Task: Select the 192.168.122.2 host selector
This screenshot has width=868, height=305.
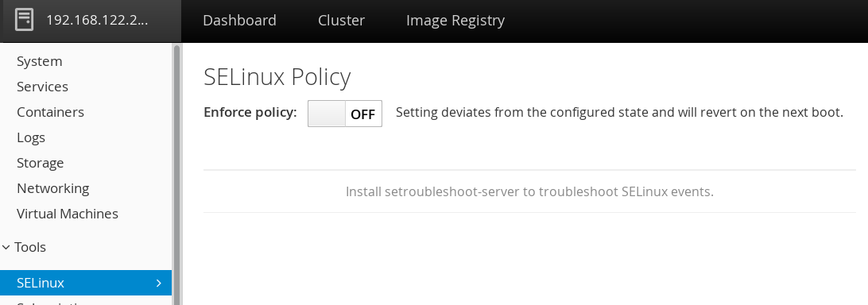Action: click(x=91, y=21)
